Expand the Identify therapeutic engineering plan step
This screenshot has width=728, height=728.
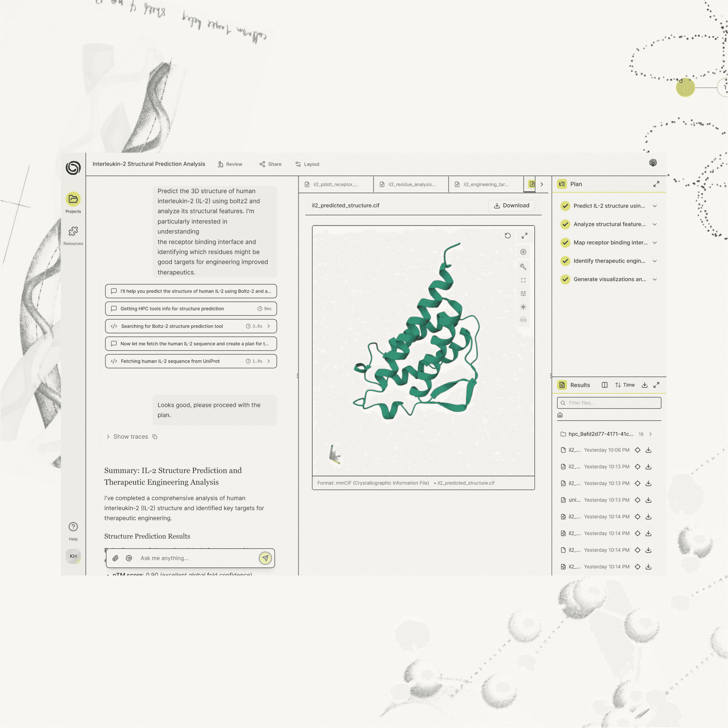tap(655, 261)
